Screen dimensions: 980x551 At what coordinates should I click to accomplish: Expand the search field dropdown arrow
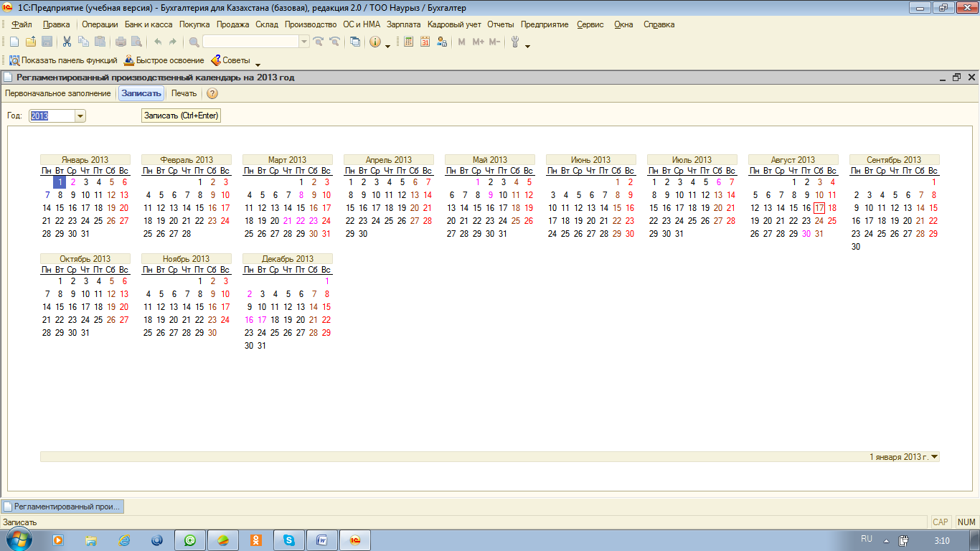[304, 42]
